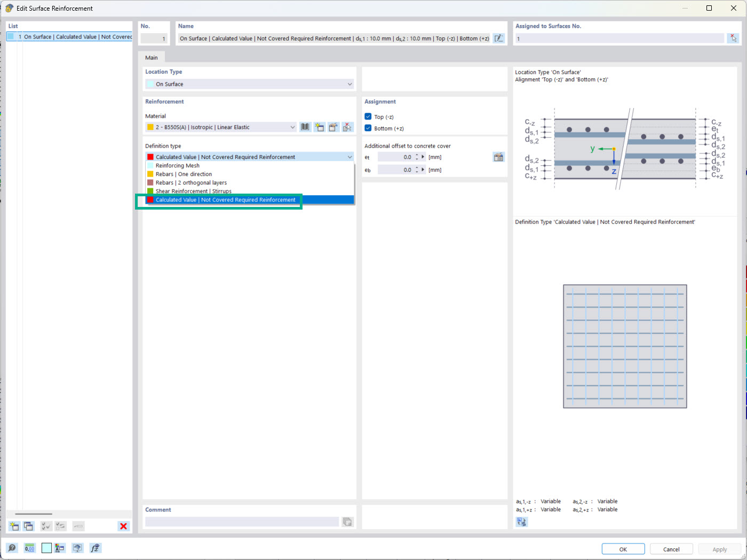This screenshot has width=747, height=560.
Task: Open the Location Type dropdown
Action: [x=250, y=84]
